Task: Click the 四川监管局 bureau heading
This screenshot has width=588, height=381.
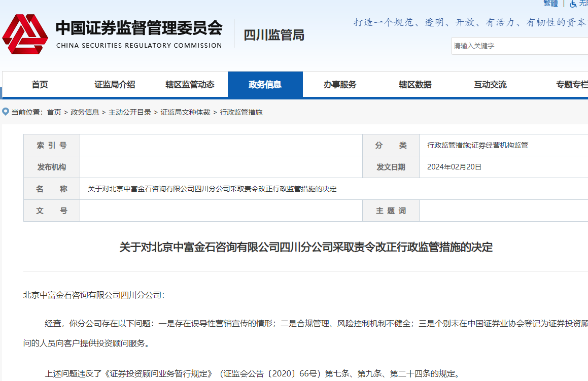Action: tap(274, 35)
